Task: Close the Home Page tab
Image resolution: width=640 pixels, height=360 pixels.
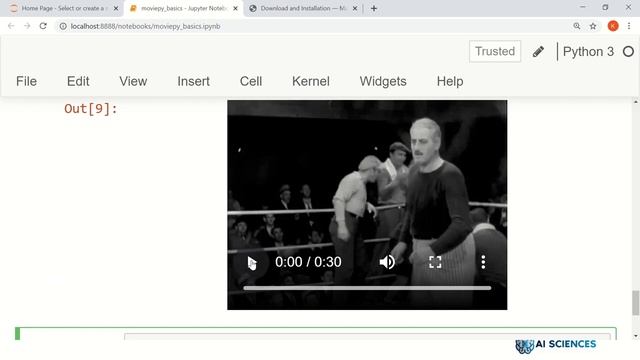Action: tap(116, 8)
